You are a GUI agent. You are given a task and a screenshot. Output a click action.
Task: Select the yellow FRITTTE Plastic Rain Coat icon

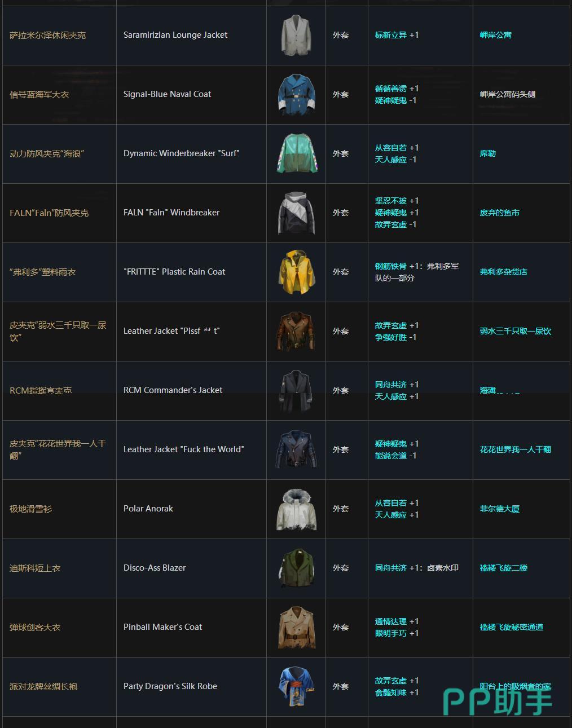(x=296, y=272)
